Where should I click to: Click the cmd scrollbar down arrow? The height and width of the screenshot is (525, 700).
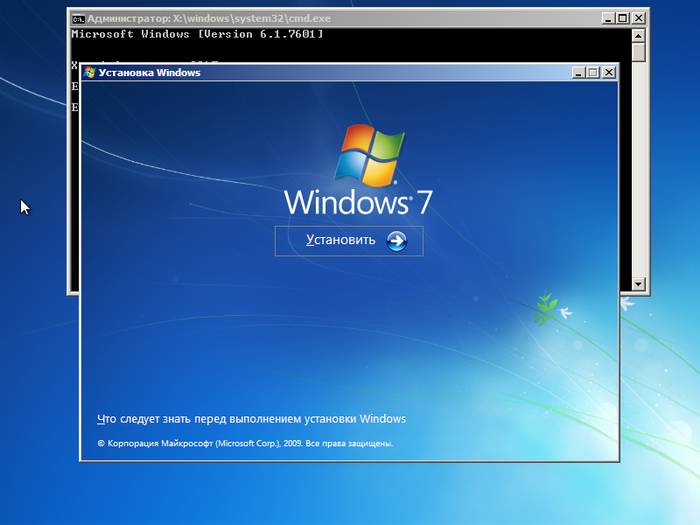point(639,285)
